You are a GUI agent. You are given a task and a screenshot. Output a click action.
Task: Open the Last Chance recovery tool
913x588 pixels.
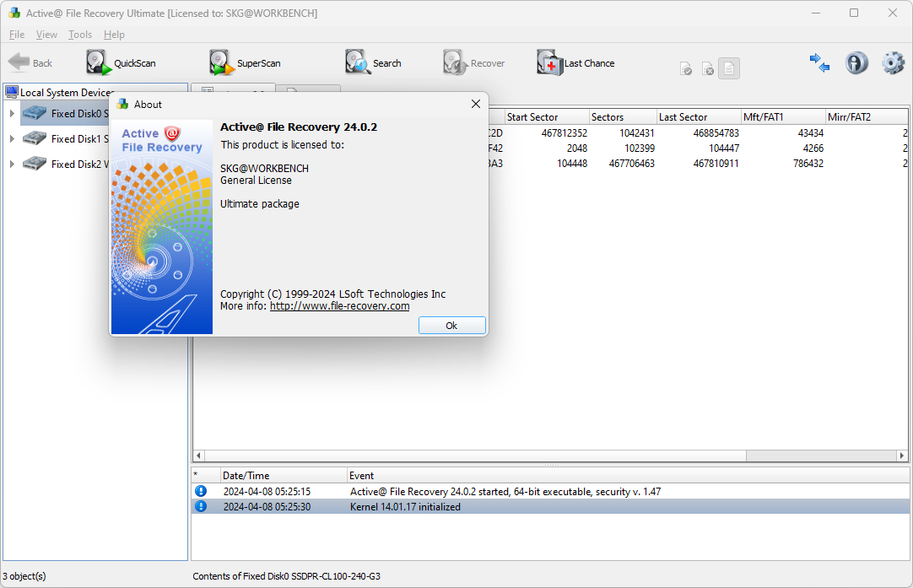click(x=575, y=62)
